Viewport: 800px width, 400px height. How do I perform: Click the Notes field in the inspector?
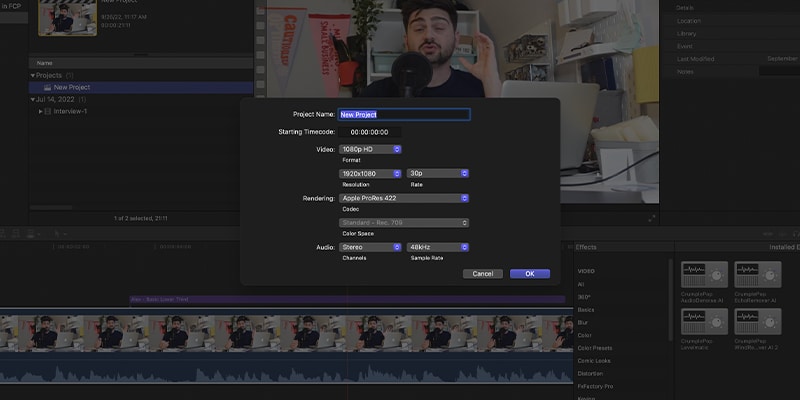click(779, 71)
